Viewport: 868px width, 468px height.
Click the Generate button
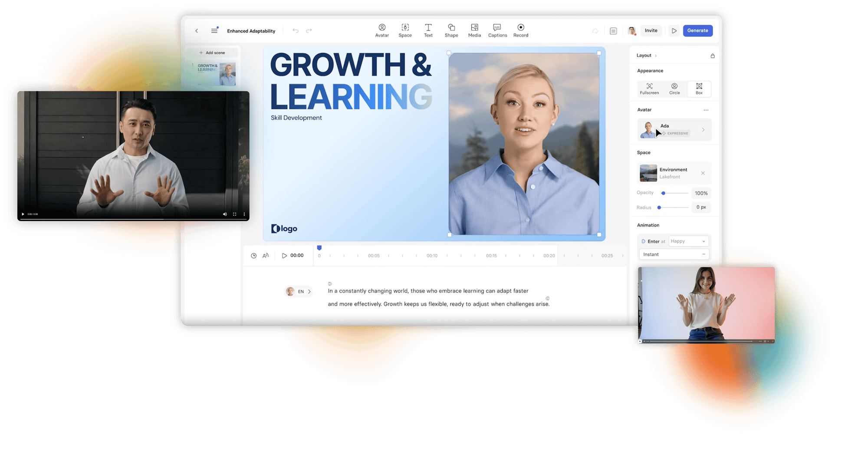(x=697, y=30)
